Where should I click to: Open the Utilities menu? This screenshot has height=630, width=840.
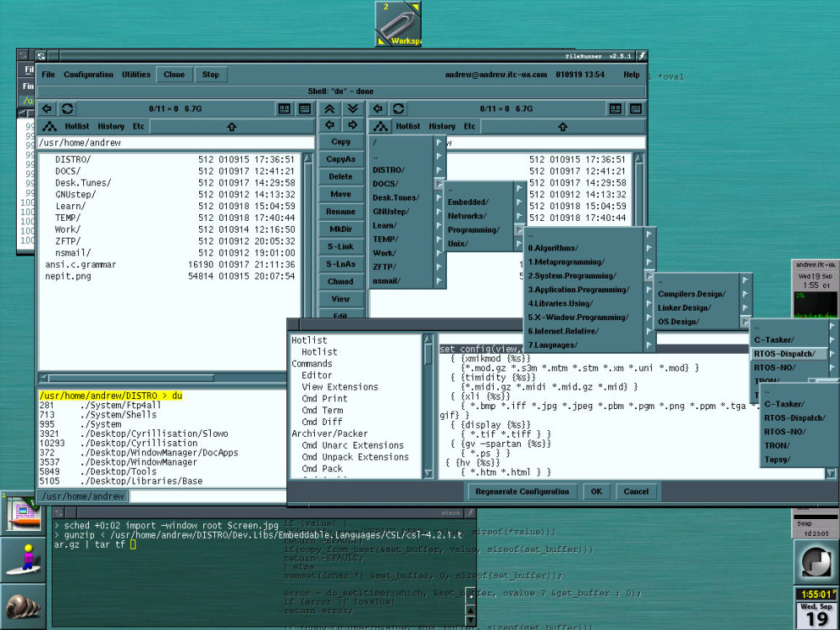(x=136, y=75)
